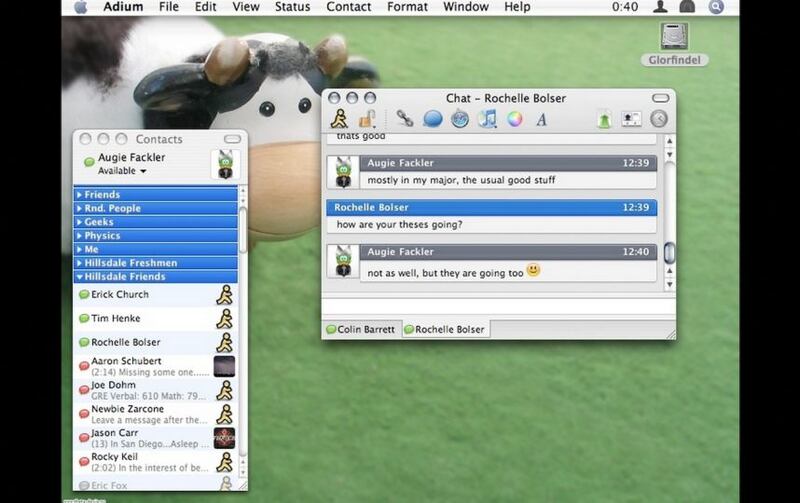Toggle chat window toolbar with pill button

[x=660, y=98]
